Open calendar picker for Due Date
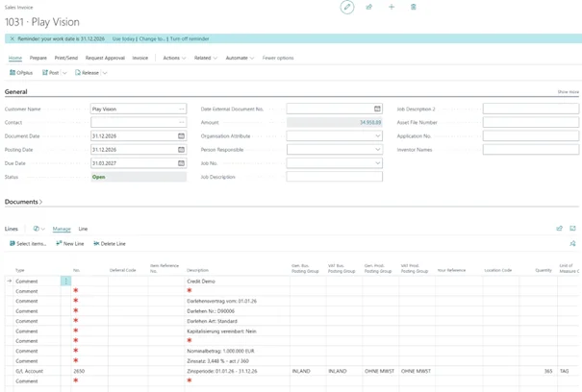This screenshot has height=392, width=582. tap(181, 163)
